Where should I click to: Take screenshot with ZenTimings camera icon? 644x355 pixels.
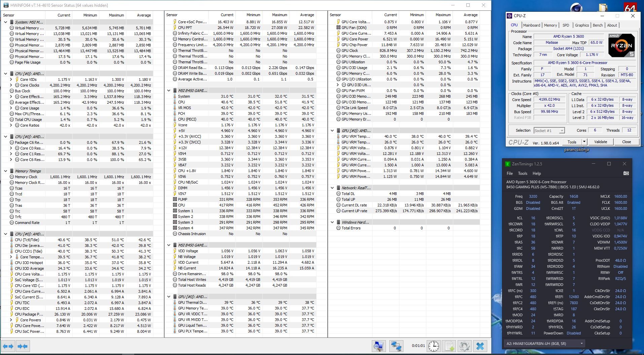tap(626, 173)
